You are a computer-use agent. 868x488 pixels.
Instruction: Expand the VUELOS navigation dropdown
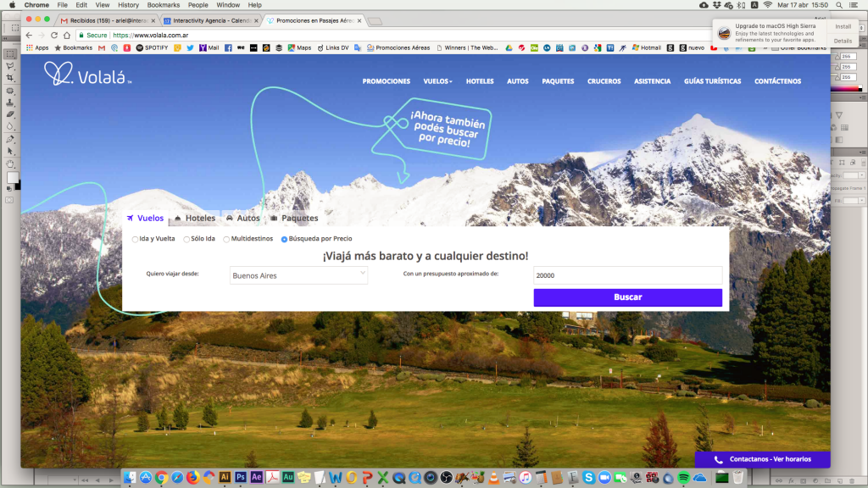[437, 81]
